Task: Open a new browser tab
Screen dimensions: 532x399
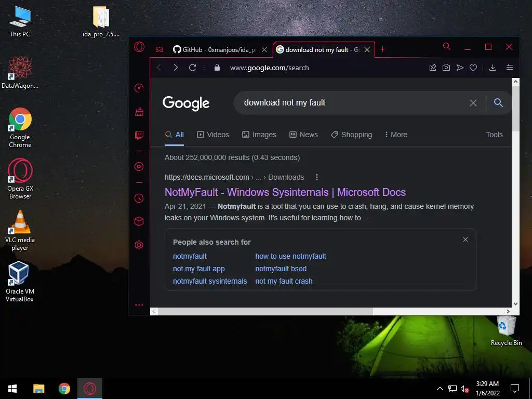Action: coord(382,49)
